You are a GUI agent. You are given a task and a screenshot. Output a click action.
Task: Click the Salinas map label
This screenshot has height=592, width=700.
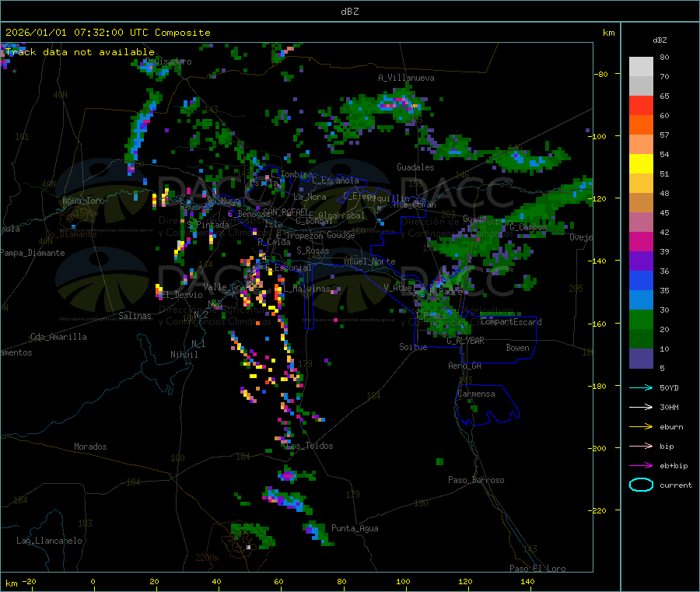[x=135, y=316]
